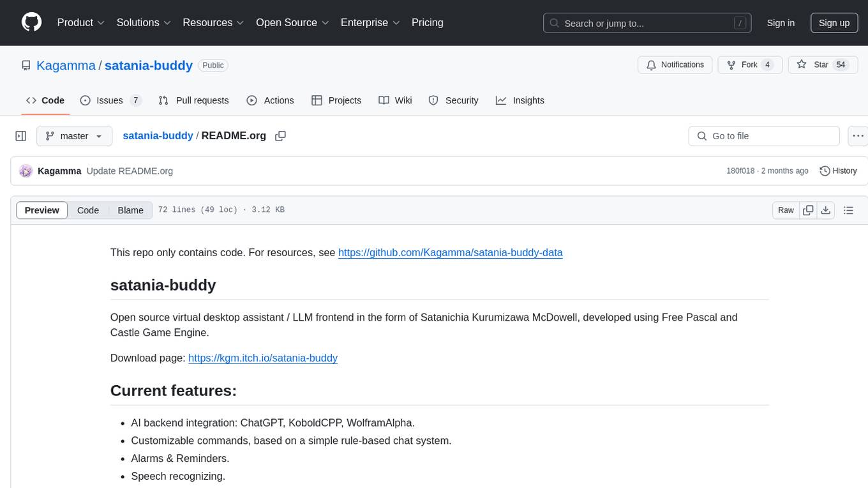868x488 pixels.
Task: Expand the file tree side panel
Action: [21, 136]
